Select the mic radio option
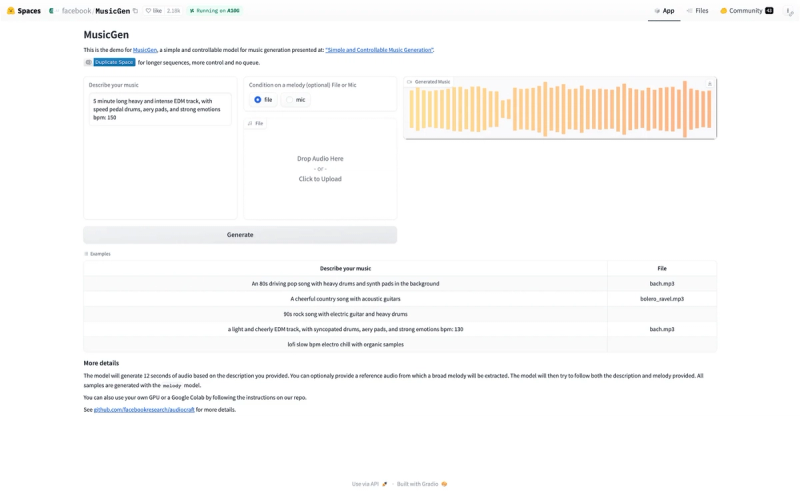This screenshot has height=495, width=800. (295, 100)
